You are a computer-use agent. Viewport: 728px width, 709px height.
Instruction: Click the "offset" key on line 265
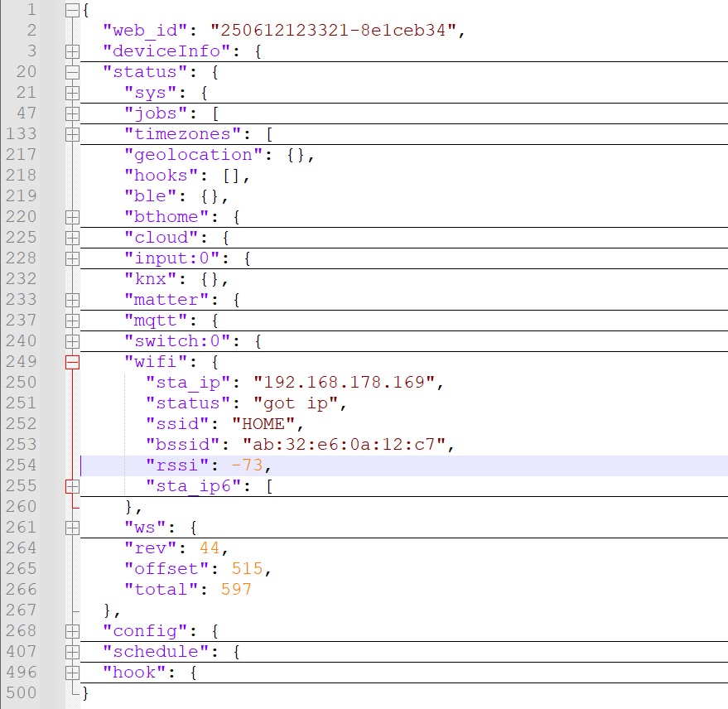pos(166,569)
